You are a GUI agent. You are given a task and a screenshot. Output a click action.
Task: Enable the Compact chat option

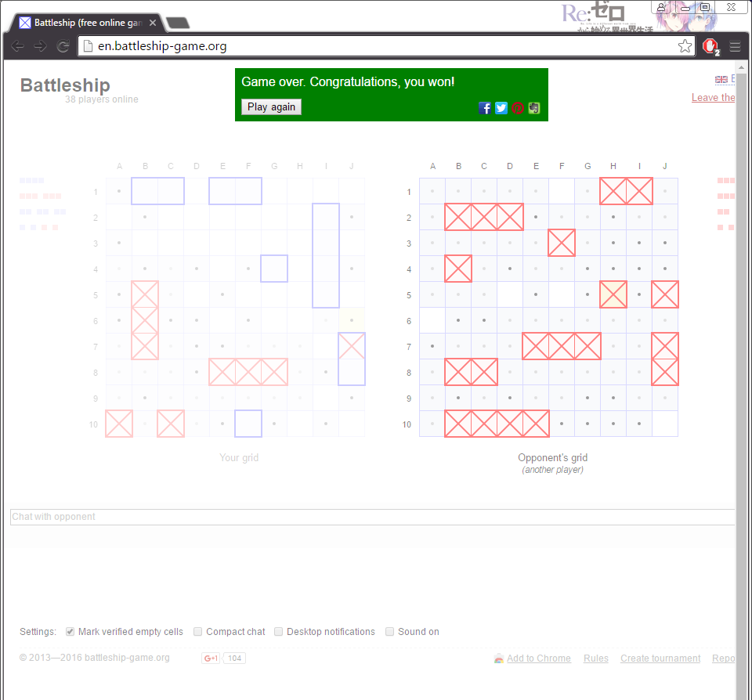click(198, 632)
